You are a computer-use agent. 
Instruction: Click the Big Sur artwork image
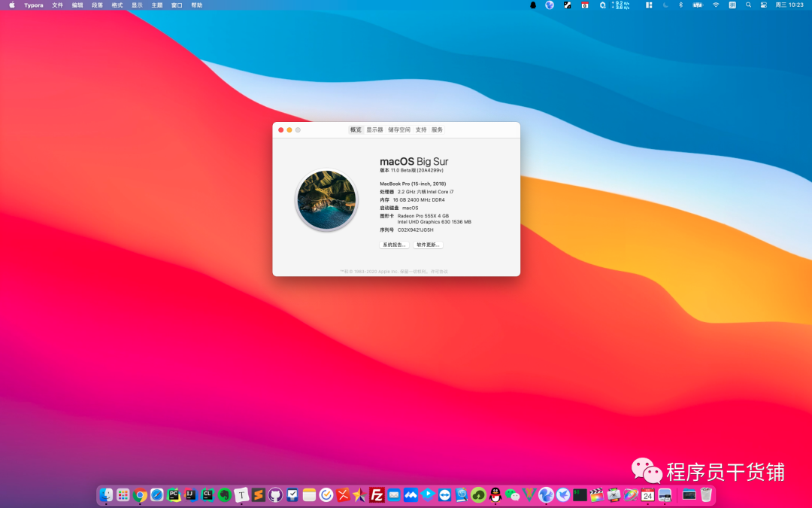tap(327, 200)
